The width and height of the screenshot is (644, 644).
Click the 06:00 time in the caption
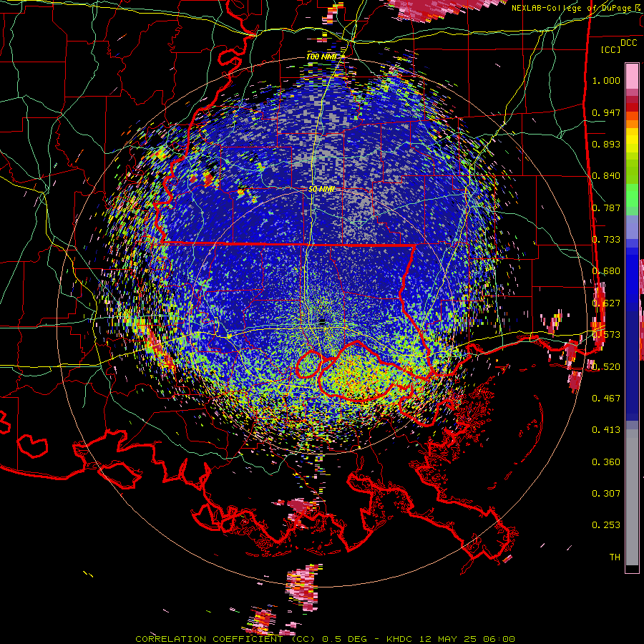pyautogui.click(x=499, y=639)
